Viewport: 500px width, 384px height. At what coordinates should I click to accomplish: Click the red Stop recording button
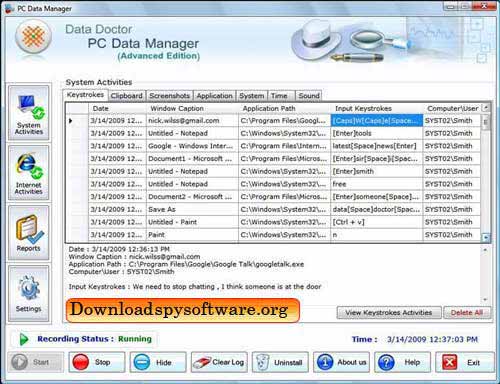coord(97,362)
